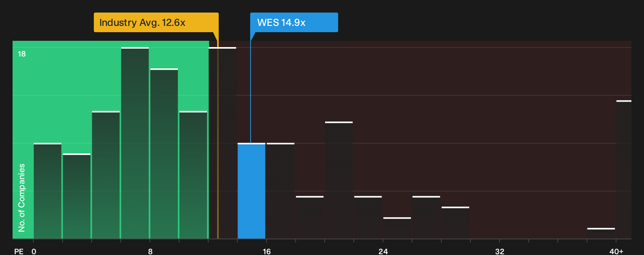
Task: Click the first green bar at PE 0
Action: click(x=48, y=191)
